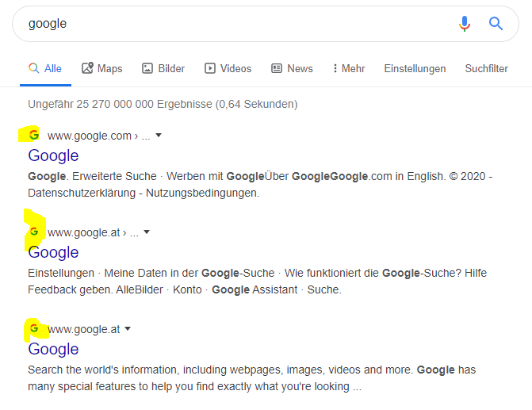532x410 pixels.
Task: Click the Bilder picture icon
Action: (147, 68)
